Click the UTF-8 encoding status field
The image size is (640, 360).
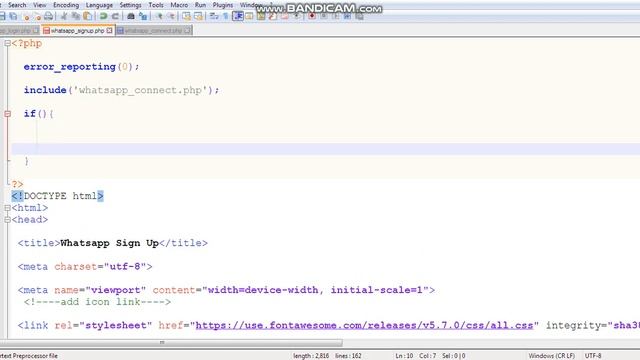(x=593, y=356)
